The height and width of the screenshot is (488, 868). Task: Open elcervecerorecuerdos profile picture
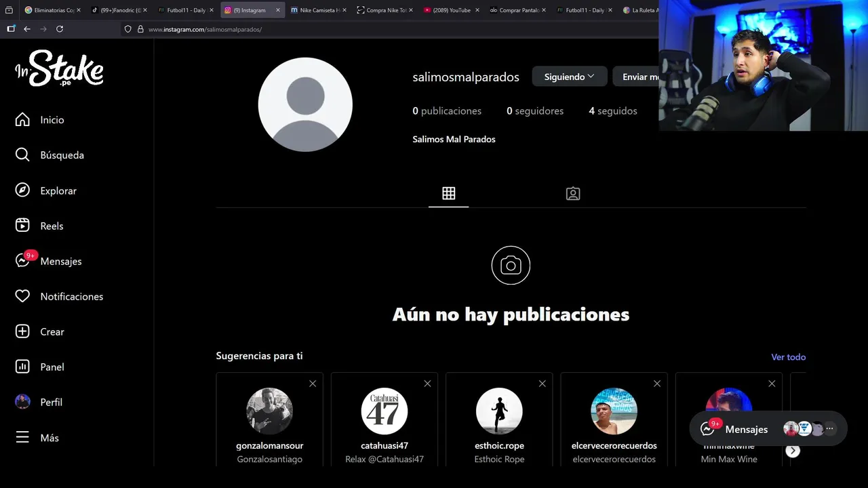[x=614, y=411]
